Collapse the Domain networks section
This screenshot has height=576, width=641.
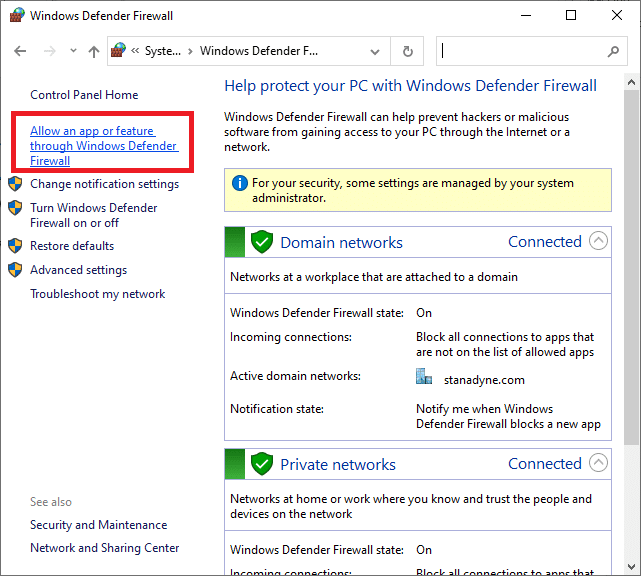point(598,241)
